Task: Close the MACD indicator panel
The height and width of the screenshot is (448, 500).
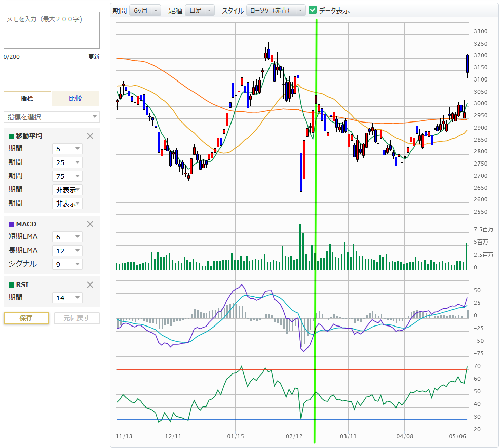Action: 90,224
